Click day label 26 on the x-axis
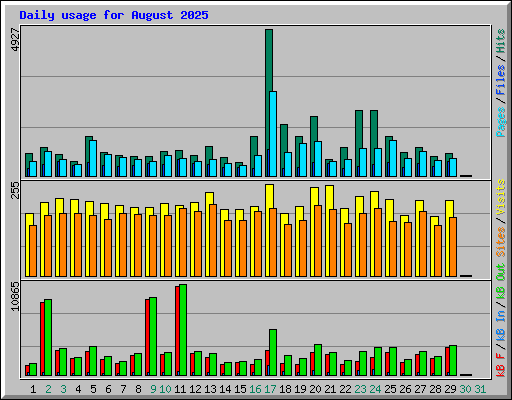Viewport: 512px width, 400px height. [405, 389]
